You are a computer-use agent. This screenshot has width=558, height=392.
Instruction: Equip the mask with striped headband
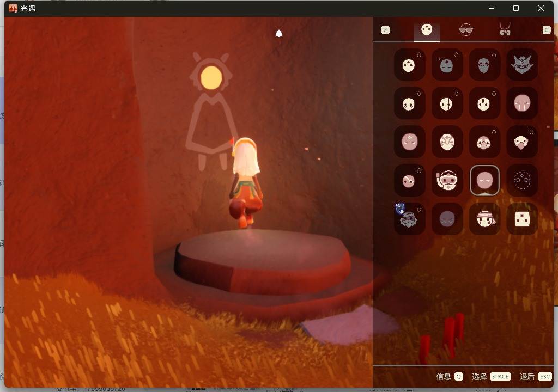pyautogui.click(x=484, y=219)
